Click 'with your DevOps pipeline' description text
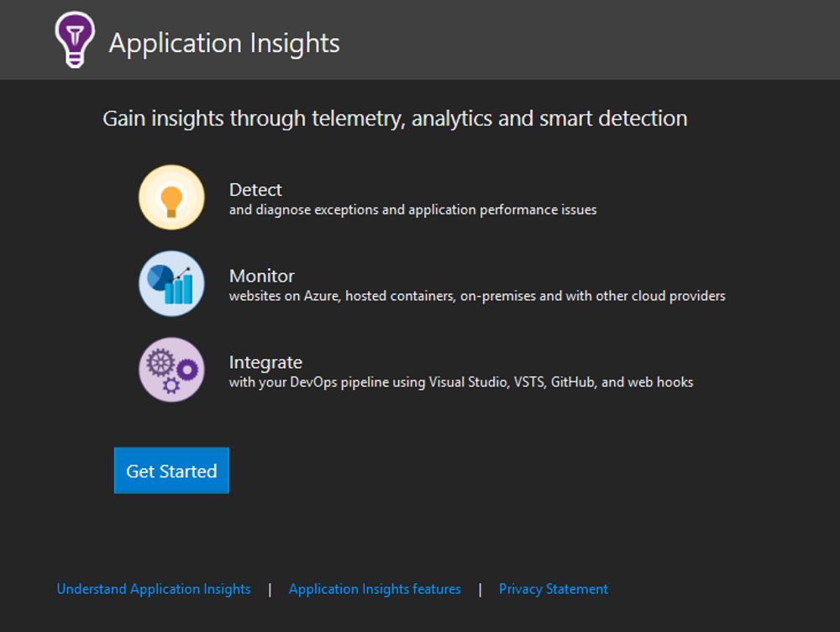 coord(461,382)
